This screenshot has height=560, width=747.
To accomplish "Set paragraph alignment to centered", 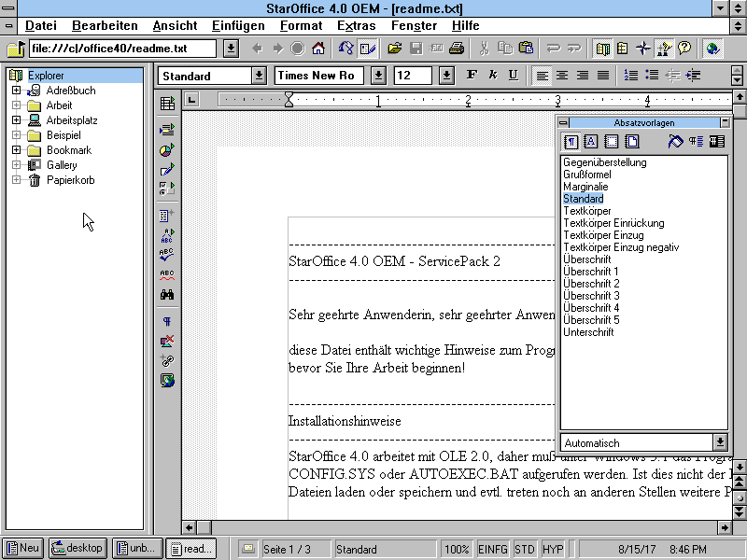I will [562, 76].
